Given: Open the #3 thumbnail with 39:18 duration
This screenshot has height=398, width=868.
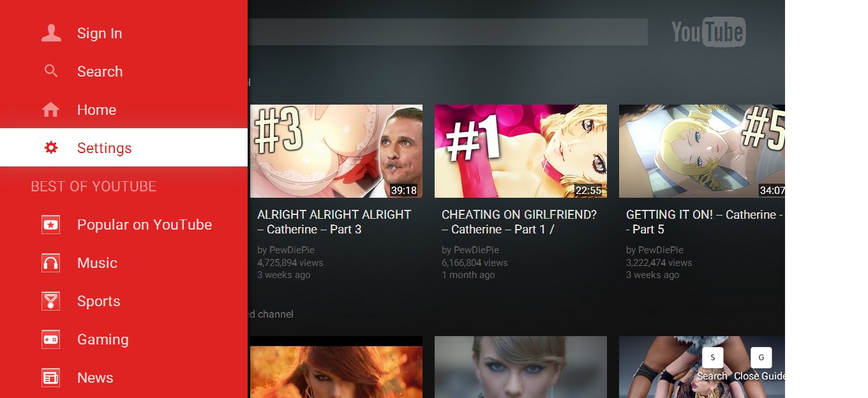Looking at the screenshot, I should (336, 151).
